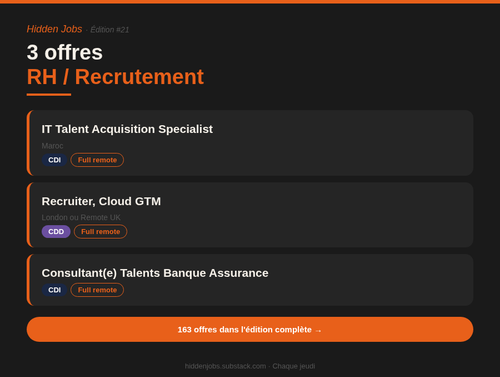Click Full remote tag on Recruiter, Cloud GTM

(100, 232)
